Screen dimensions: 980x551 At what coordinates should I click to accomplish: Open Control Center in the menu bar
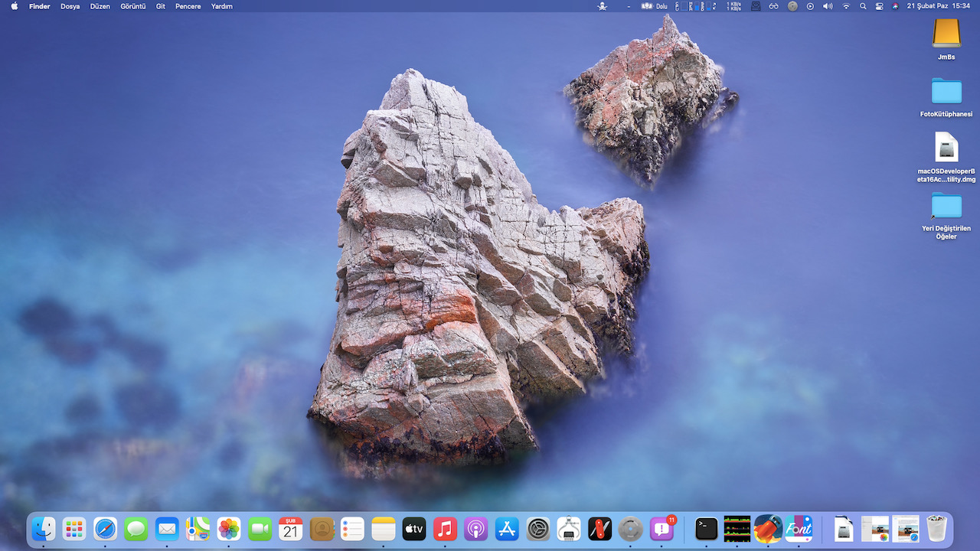point(879,6)
